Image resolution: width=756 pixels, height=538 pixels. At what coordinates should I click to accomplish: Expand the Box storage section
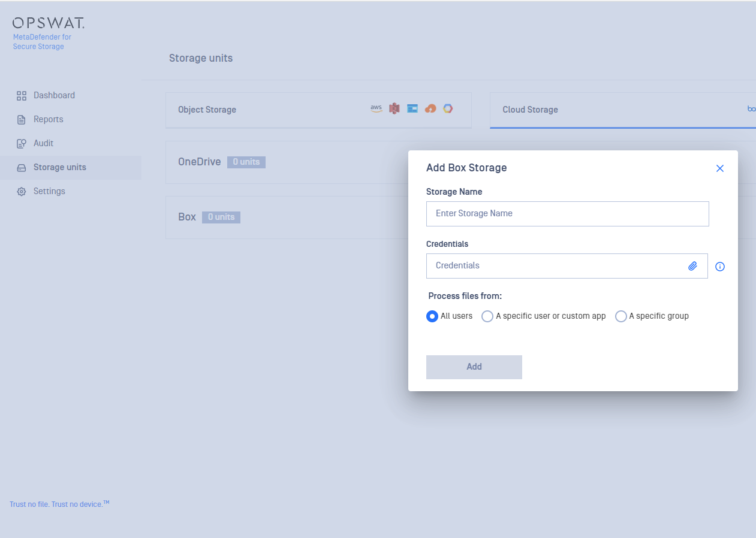(287, 217)
